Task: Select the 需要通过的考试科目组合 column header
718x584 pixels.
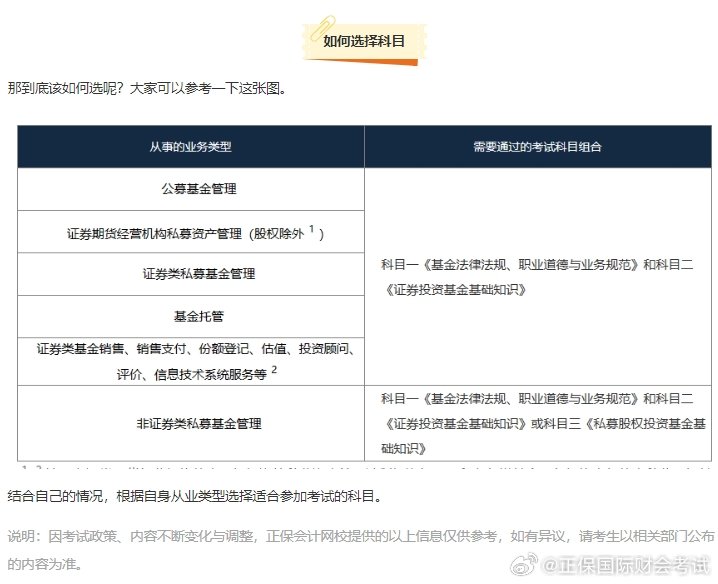Action: tap(538, 147)
